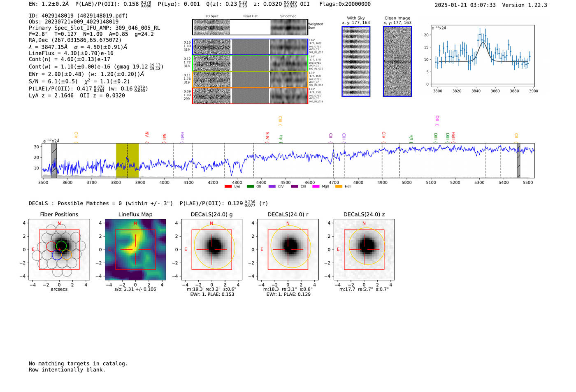Viewport: 576px width, 392px height.
Task: Open the With Sky image thumbnail
Action: point(356,61)
